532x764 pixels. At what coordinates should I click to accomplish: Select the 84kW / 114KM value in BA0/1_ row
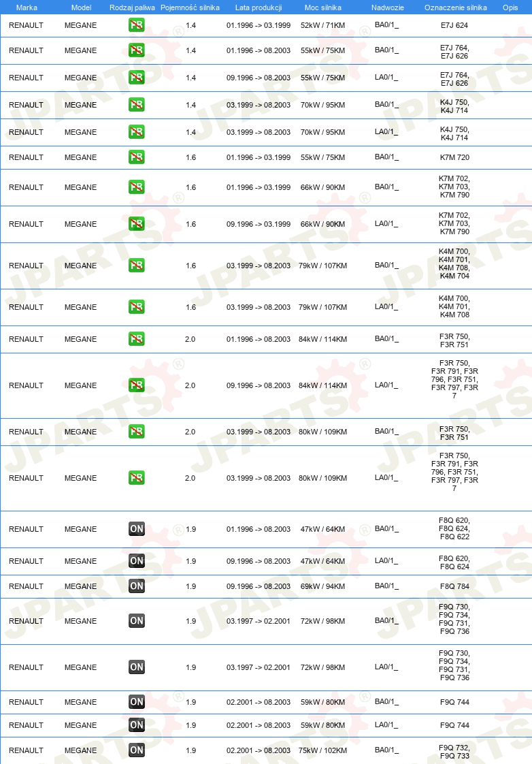(322, 339)
